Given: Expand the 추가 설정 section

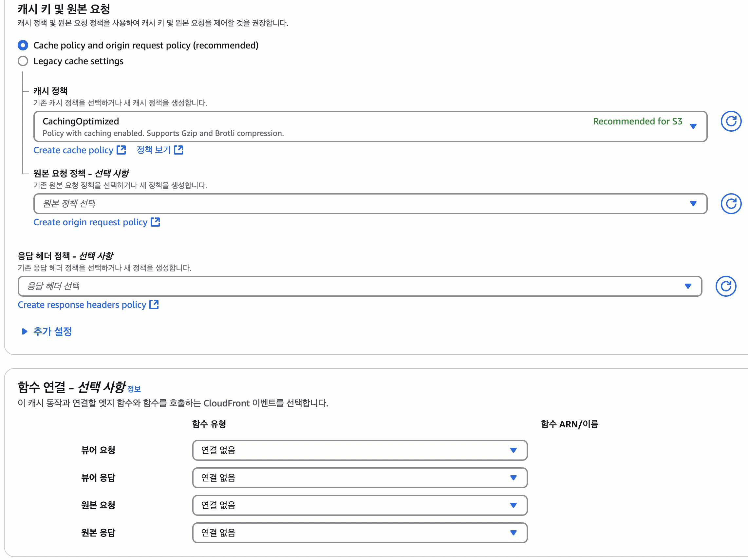Looking at the screenshot, I should 52,331.
